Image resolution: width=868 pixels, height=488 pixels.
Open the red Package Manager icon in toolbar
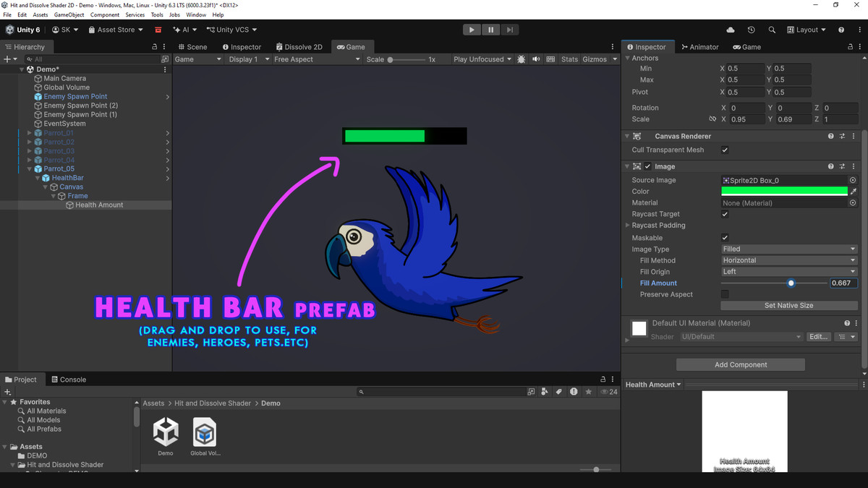tap(158, 30)
